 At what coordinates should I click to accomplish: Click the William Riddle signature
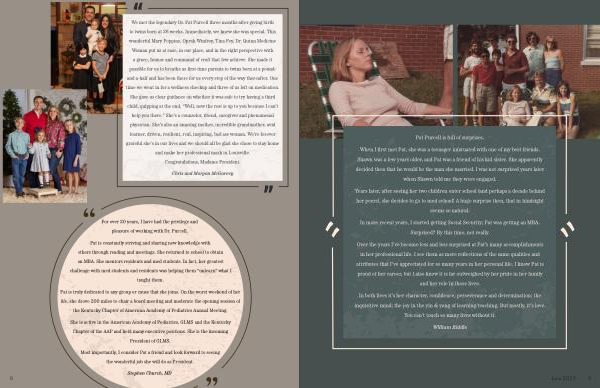pos(450,327)
